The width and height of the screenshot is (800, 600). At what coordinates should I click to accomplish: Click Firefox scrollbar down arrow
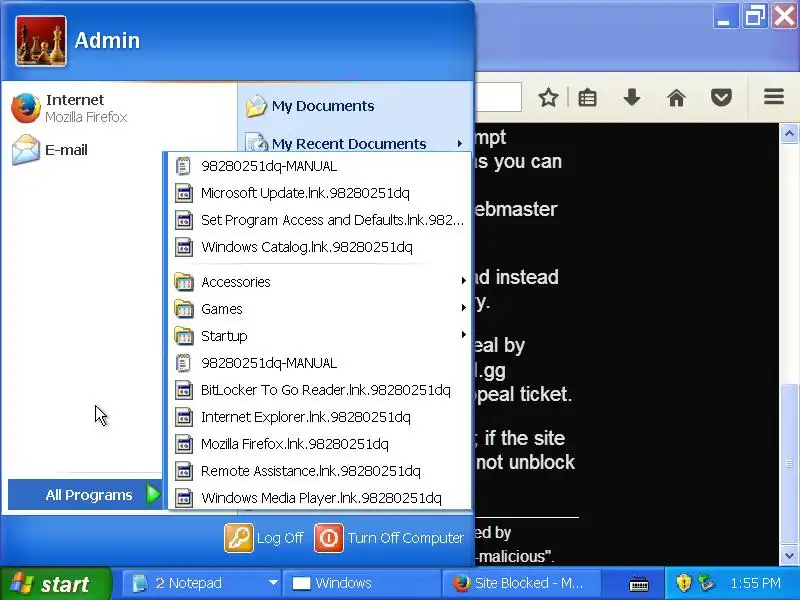pos(789,556)
